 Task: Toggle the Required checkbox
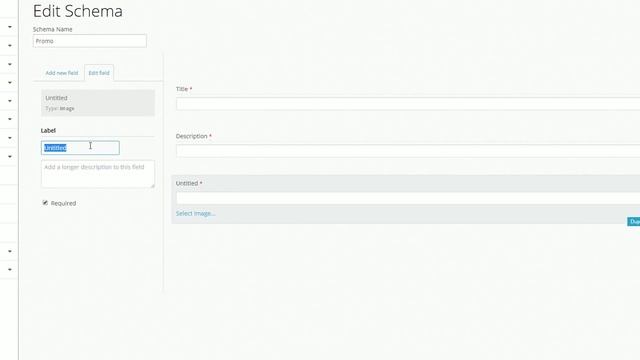(x=45, y=203)
